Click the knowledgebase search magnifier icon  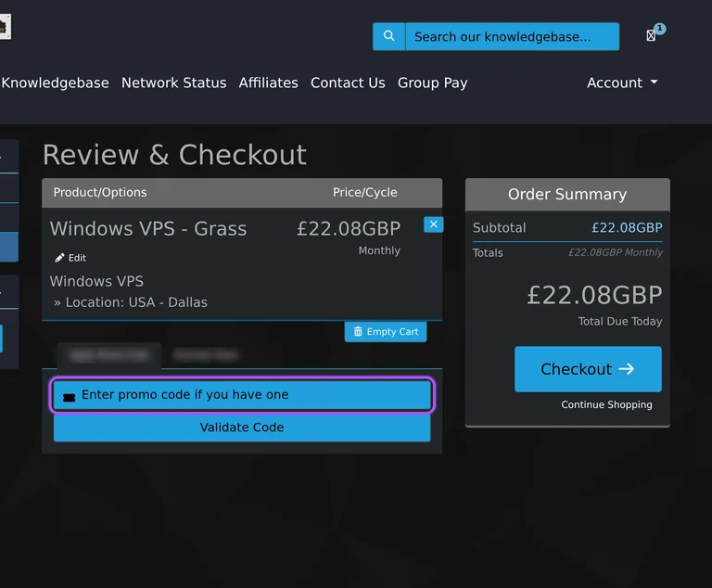tap(388, 36)
